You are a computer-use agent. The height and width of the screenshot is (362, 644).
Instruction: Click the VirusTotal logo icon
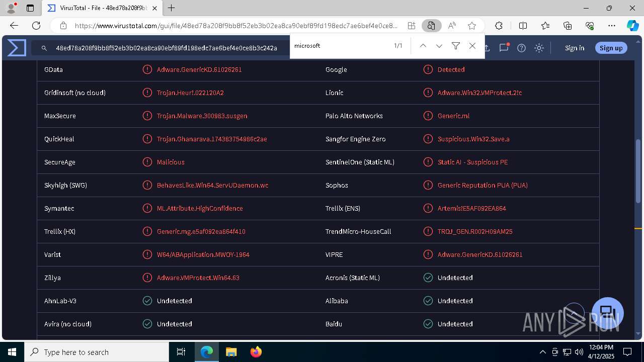pos(17,48)
